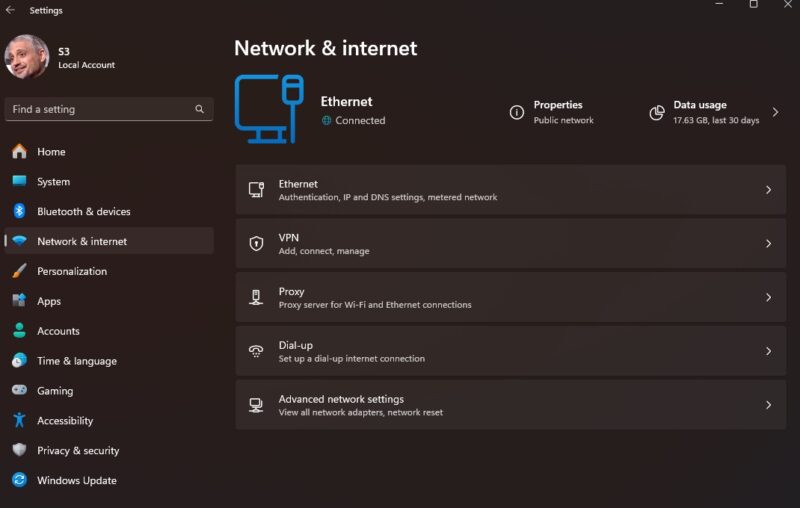
Task: Click the Privacy & security shield icon
Action: pos(19,451)
